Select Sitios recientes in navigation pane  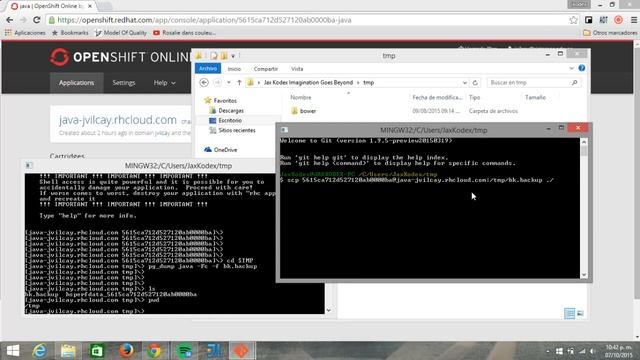click(x=233, y=130)
